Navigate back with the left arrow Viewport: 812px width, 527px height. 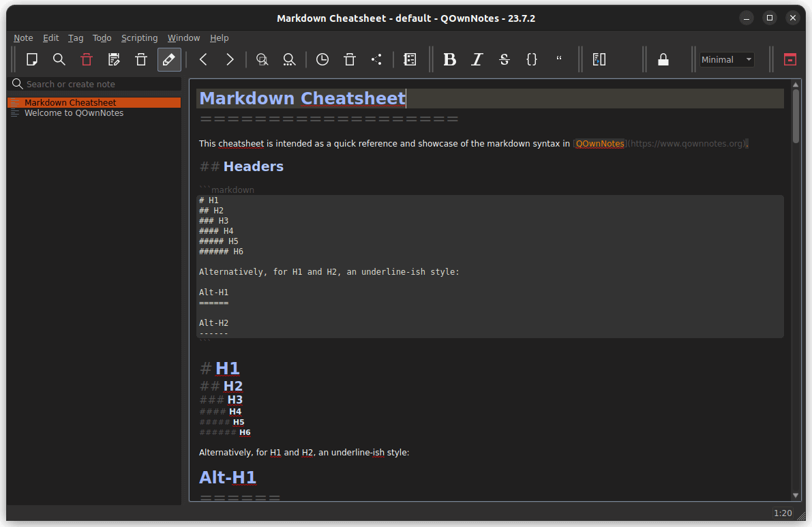(x=202, y=59)
